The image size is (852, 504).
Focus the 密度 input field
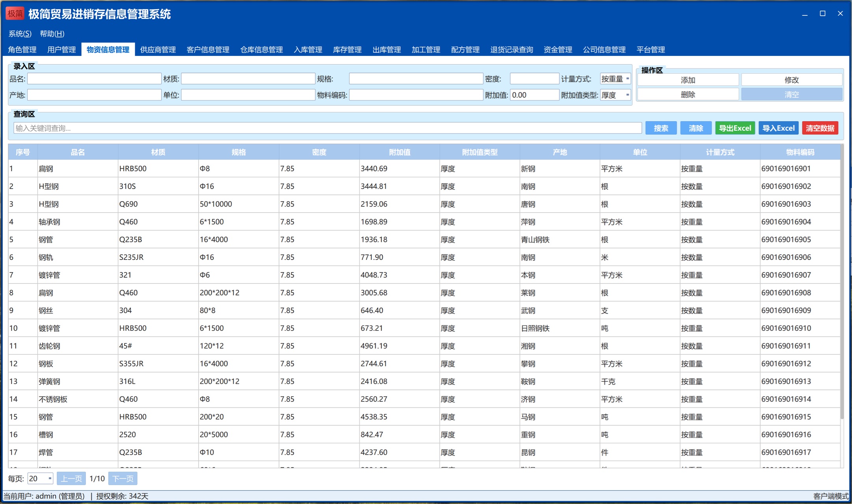(534, 79)
